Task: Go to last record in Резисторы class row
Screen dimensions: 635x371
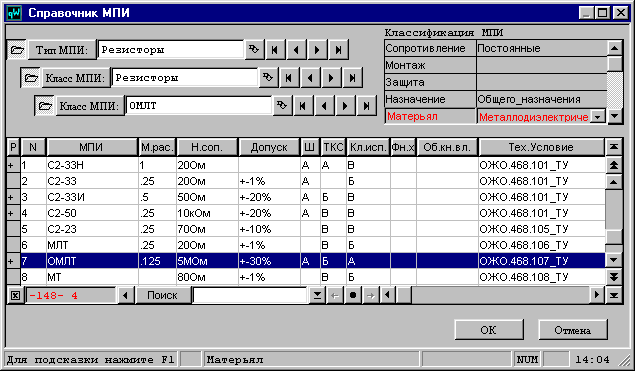Action: [352, 78]
